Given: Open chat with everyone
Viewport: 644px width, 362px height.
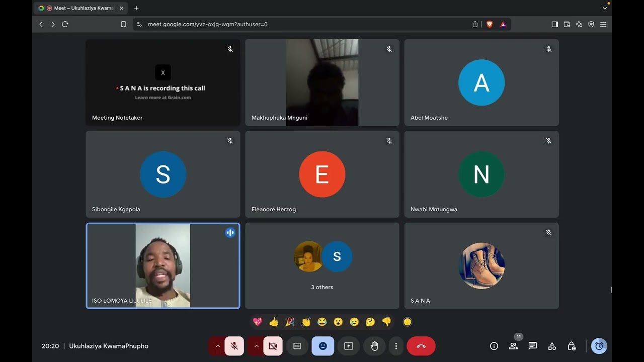Looking at the screenshot, I should (533, 346).
